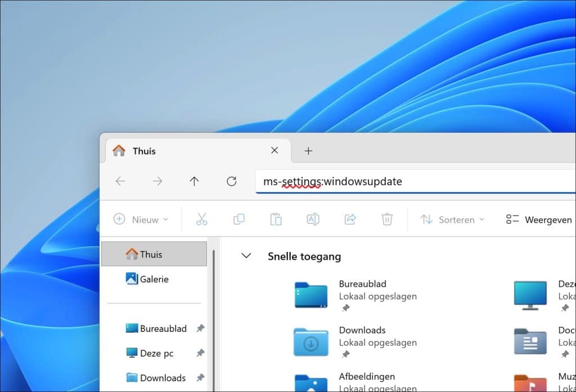Click the Refresh icon in the navigation bar
576x392 pixels.
click(231, 181)
